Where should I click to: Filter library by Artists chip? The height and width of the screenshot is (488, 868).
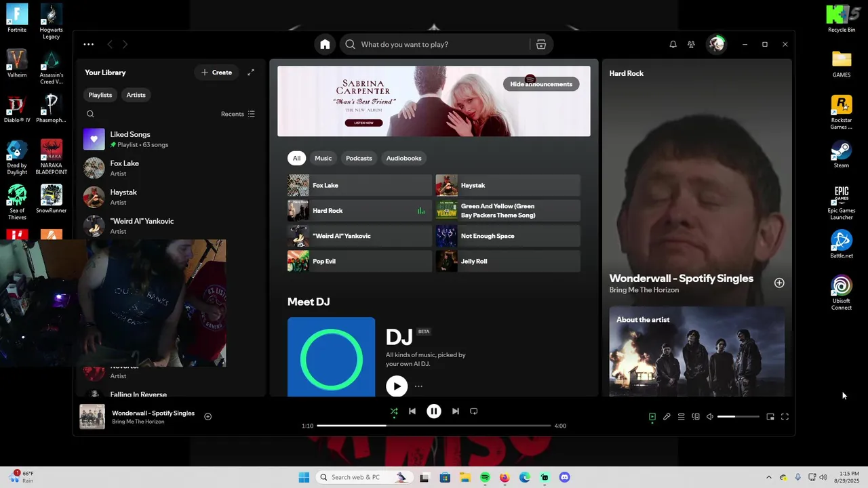coord(136,95)
